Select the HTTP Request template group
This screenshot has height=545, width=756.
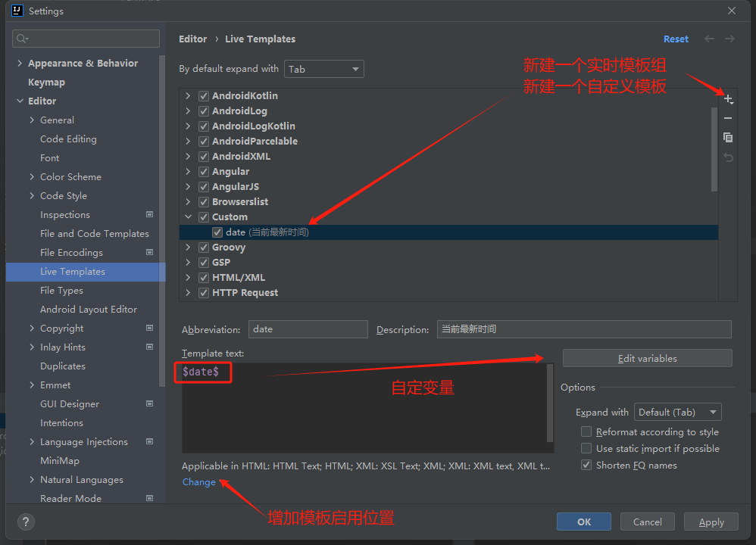click(245, 292)
